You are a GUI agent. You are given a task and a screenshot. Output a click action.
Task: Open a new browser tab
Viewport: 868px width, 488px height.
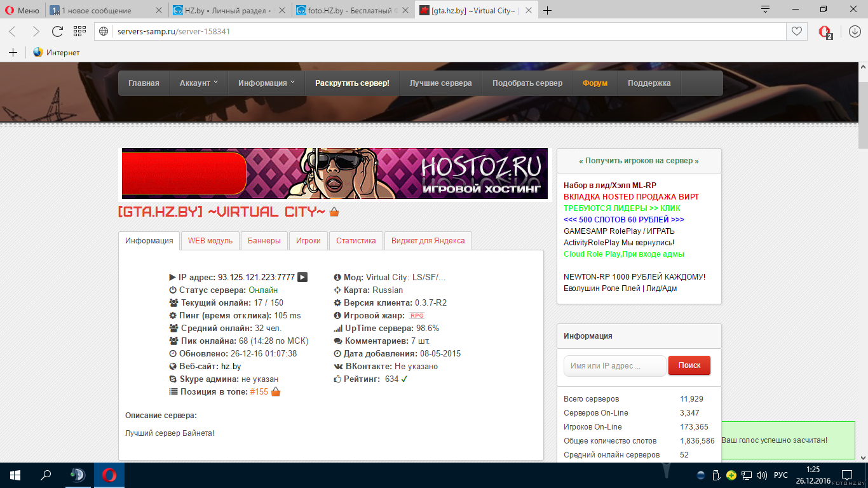[x=548, y=10]
